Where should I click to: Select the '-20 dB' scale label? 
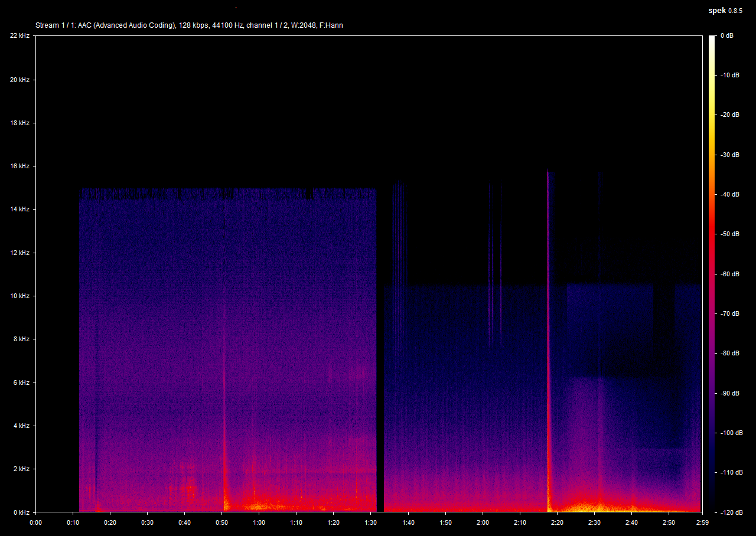click(729, 115)
